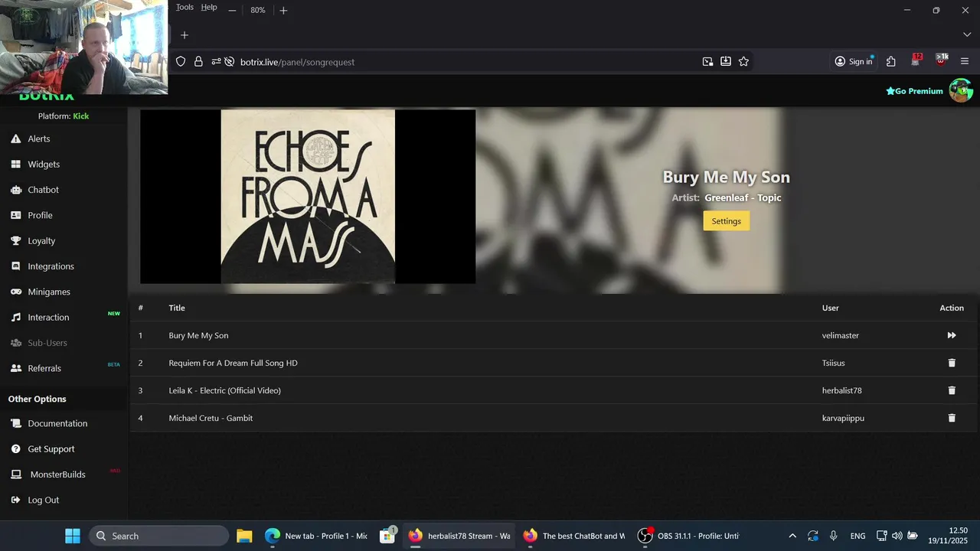Select song title Bury Me My Son row
This screenshot has width=980, height=551.
coord(198,335)
